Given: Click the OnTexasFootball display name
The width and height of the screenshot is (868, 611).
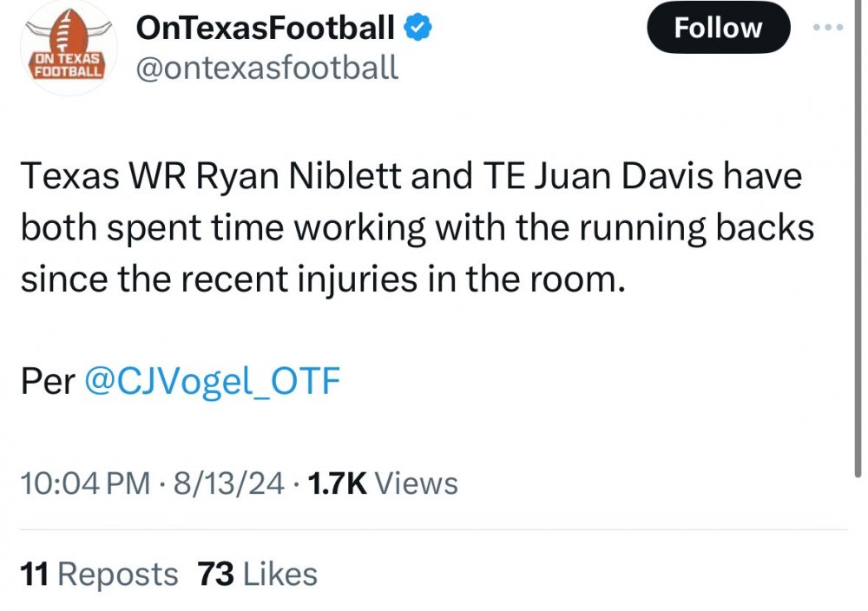Looking at the screenshot, I should point(266,29).
